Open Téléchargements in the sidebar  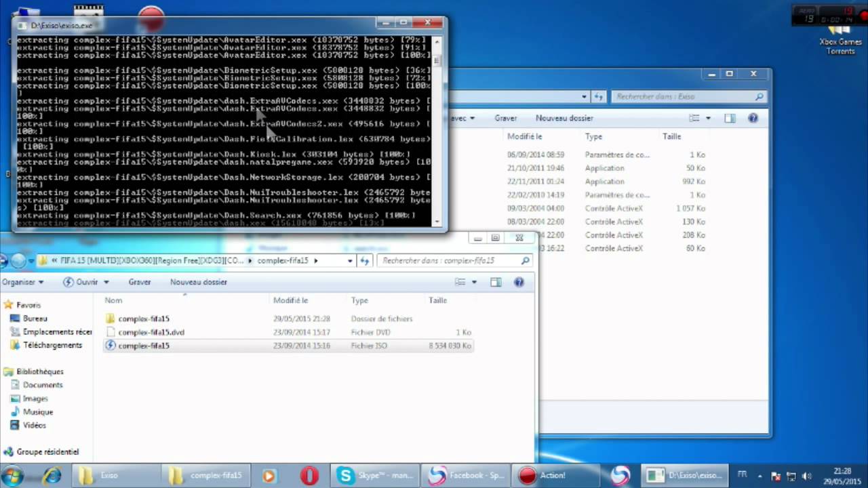pos(52,345)
